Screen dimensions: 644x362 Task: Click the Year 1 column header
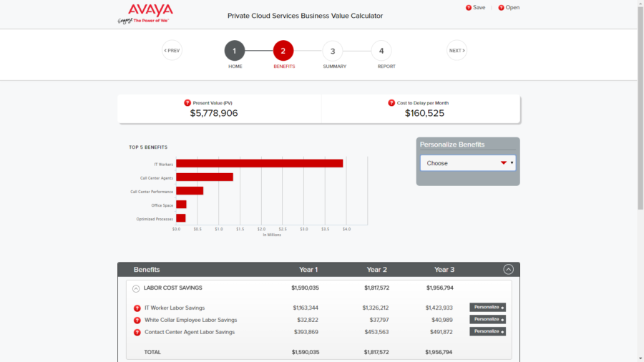[x=308, y=270]
